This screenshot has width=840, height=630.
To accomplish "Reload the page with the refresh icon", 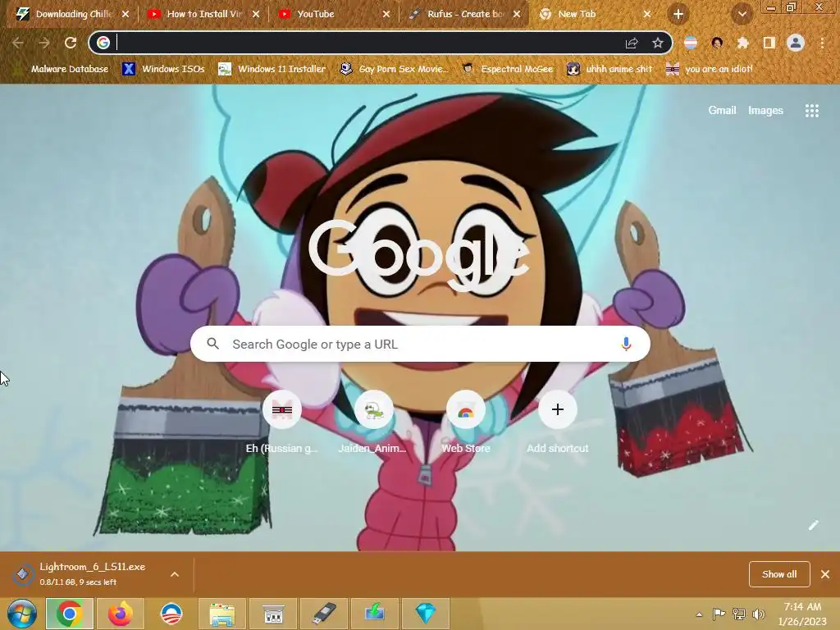I will point(71,43).
